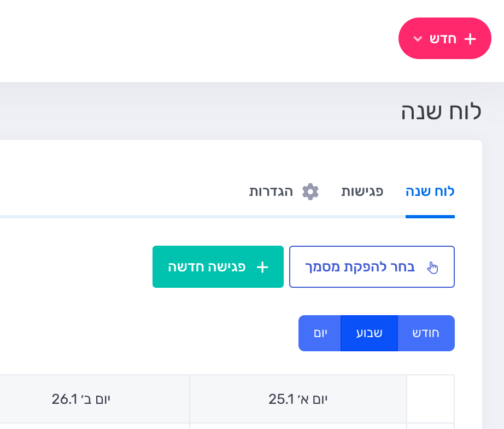Screen dimensions: 504x429
Task: Click the empty cell above day columns
Action: (430, 399)
